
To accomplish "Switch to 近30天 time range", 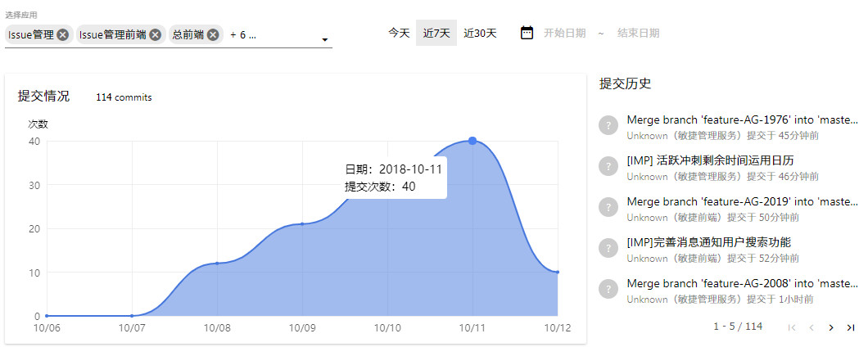I will pos(480,33).
